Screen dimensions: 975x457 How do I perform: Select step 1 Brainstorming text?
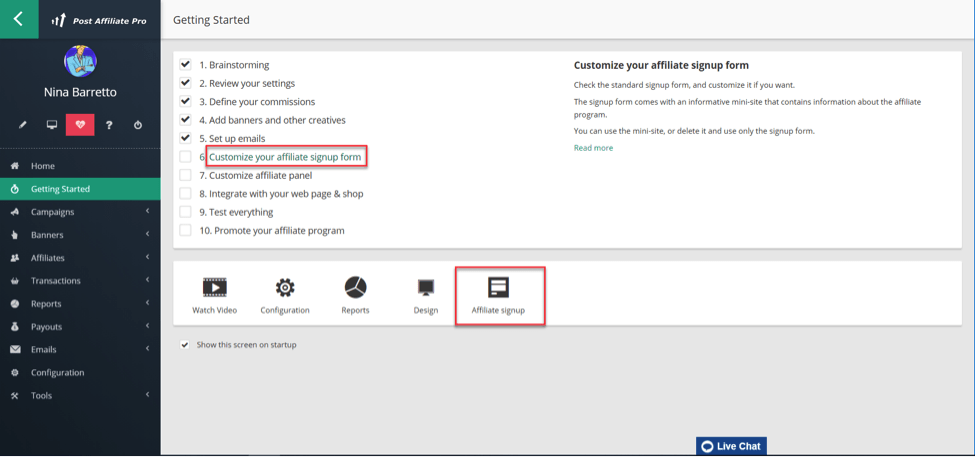(234, 65)
